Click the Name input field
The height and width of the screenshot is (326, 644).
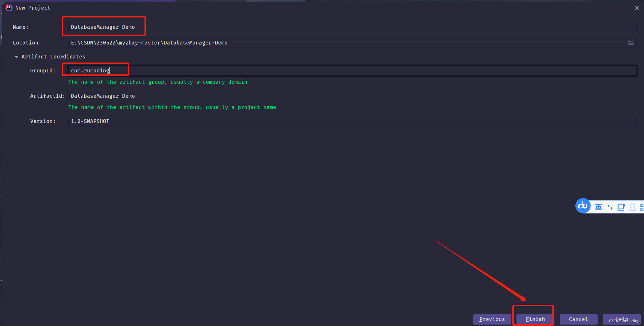point(352,27)
